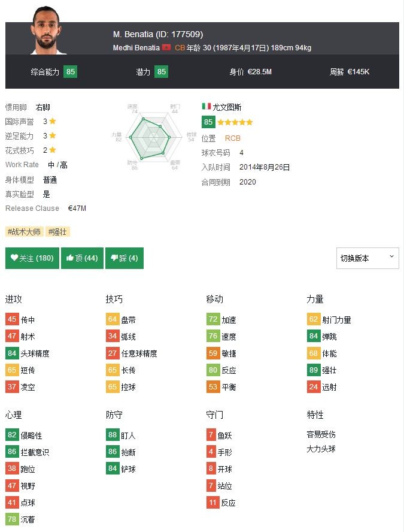This screenshot has width=404, height=532.
Task: Hit the thumbs-up icon on the 顶 button
Action: (70, 258)
